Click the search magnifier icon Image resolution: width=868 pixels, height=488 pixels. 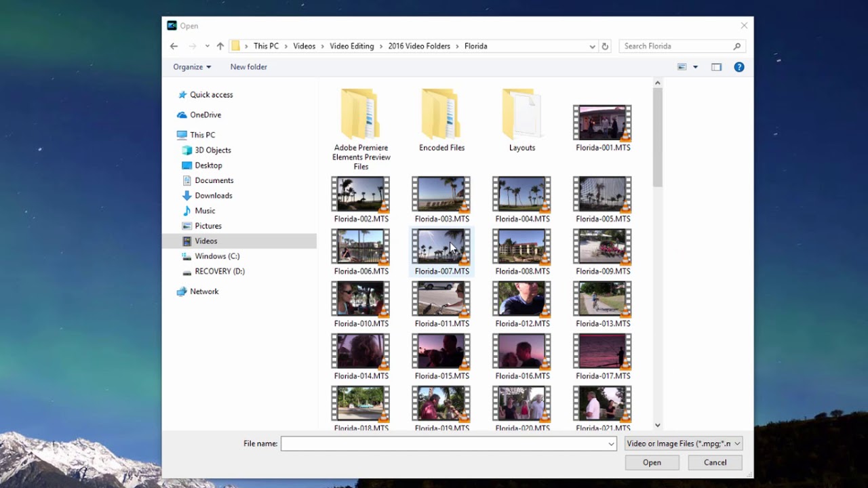(x=737, y=46)
